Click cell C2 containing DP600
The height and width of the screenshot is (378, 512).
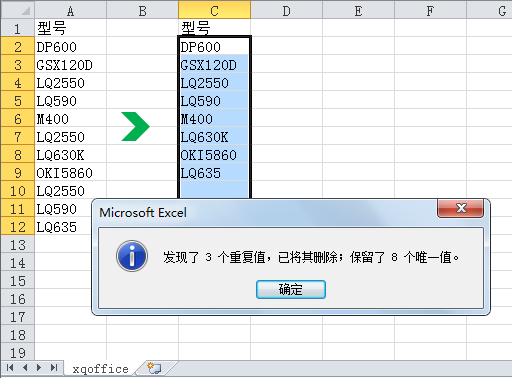tap(214, 46)
